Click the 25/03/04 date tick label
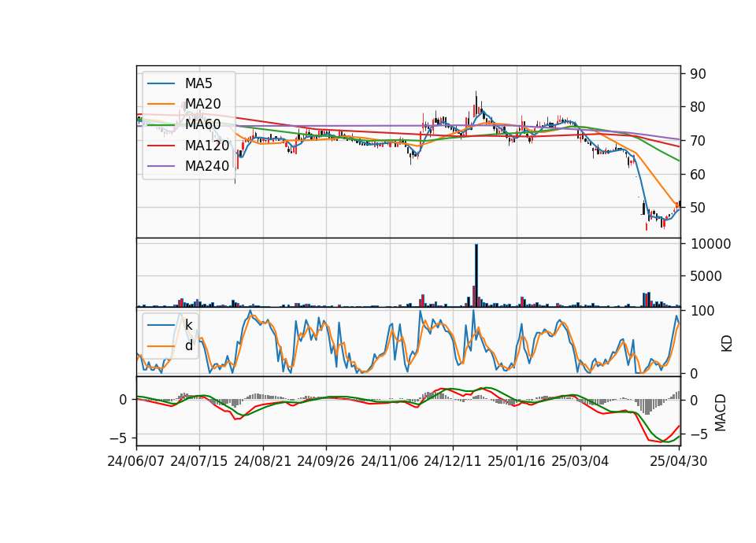This screenshot has width=756, height=543. point(580,461)
